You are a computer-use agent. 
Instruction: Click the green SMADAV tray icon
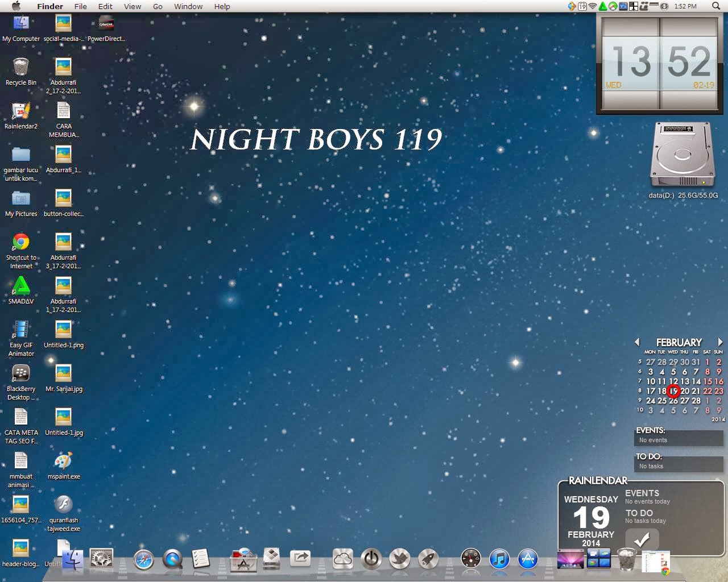(603, 6)
